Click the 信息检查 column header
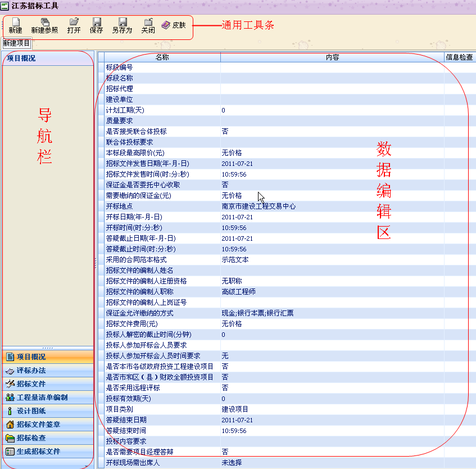The image size is (476, 469). pos(460,57)
